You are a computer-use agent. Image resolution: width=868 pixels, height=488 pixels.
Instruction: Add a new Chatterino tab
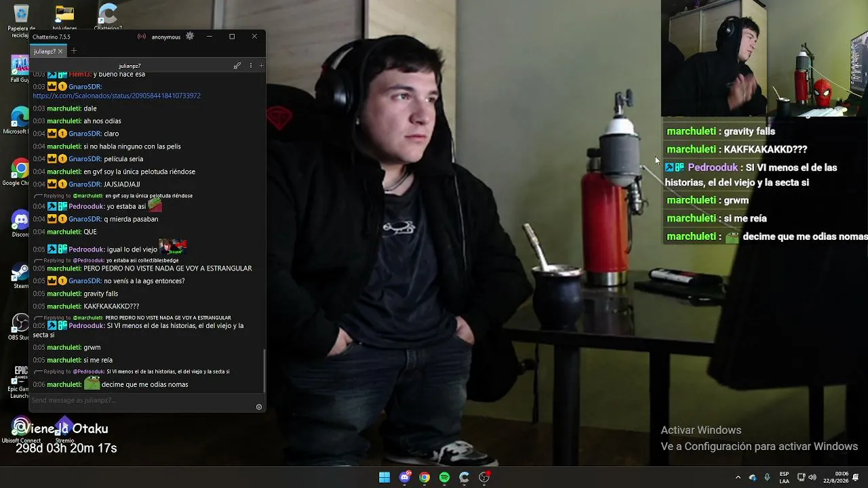pyautogui.click(x=74, y=51)
